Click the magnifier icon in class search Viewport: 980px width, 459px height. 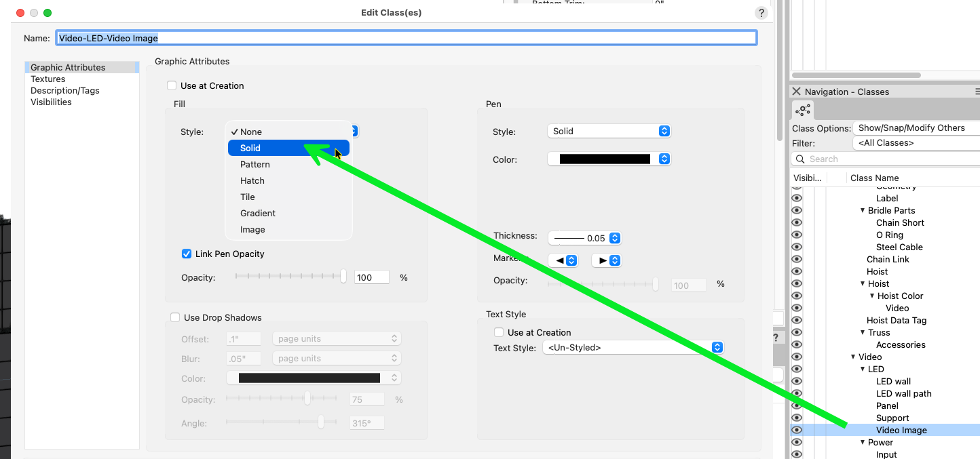click(x=799, y=159)
